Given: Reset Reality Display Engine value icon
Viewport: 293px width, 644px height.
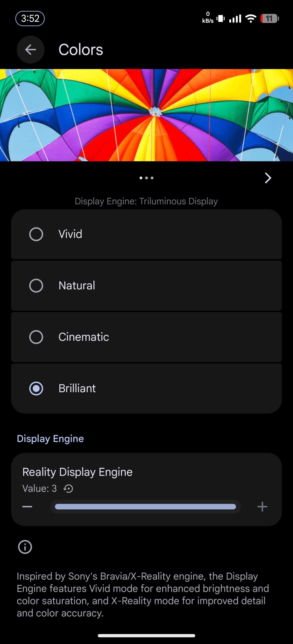Looking at the screenshot, I should [x=68, y=489].
